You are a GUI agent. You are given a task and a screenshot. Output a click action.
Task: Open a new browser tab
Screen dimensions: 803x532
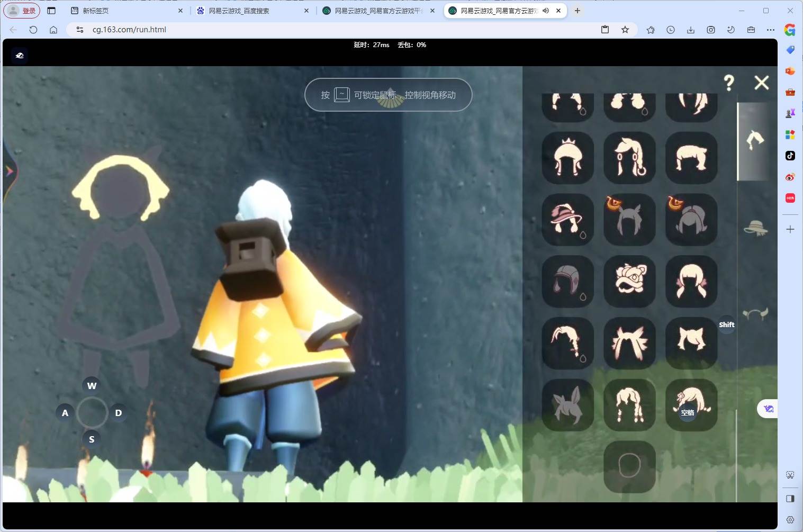pos(578,11)
